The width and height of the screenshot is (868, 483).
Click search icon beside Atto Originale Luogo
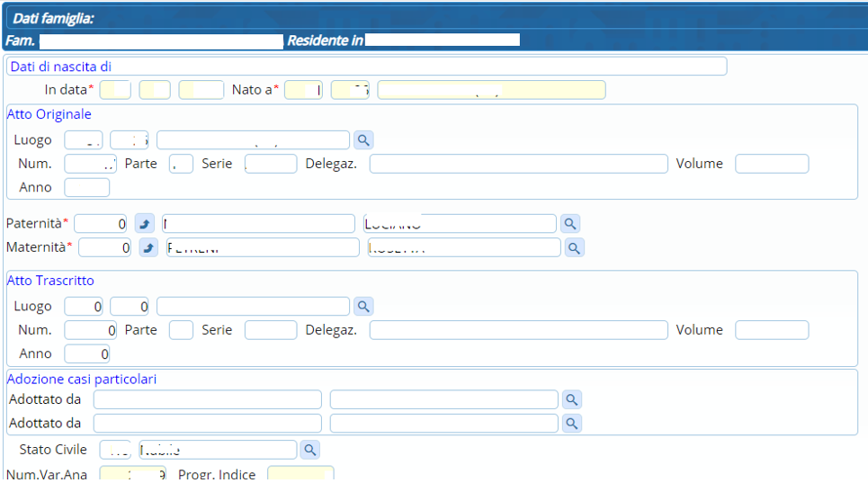[x=362, y=140]
